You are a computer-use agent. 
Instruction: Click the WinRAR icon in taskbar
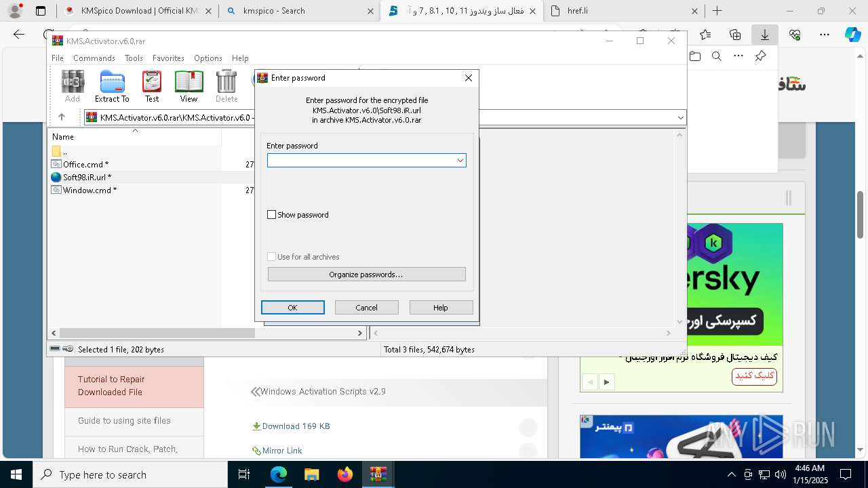[x=378, y=474]
